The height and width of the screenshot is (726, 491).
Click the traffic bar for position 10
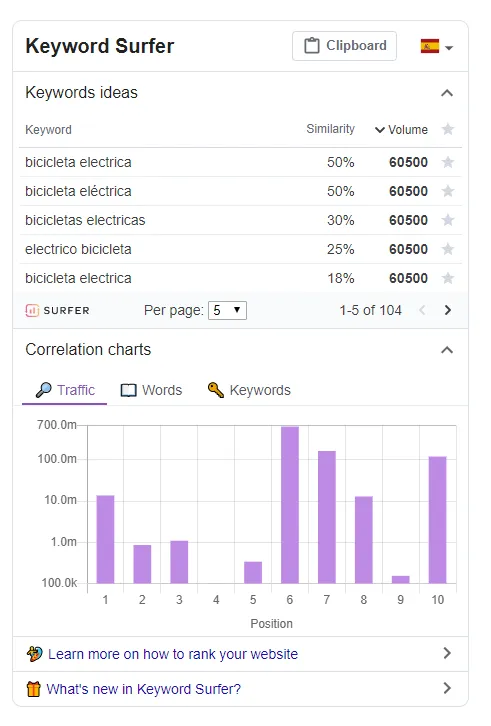tap(438, 520)
